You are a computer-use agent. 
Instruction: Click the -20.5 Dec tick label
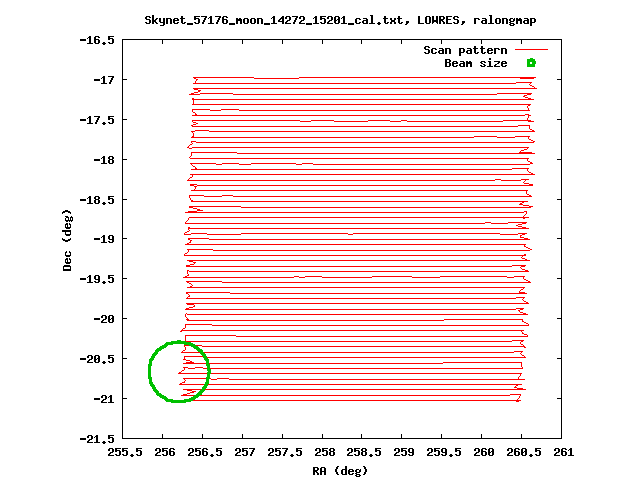97,359
